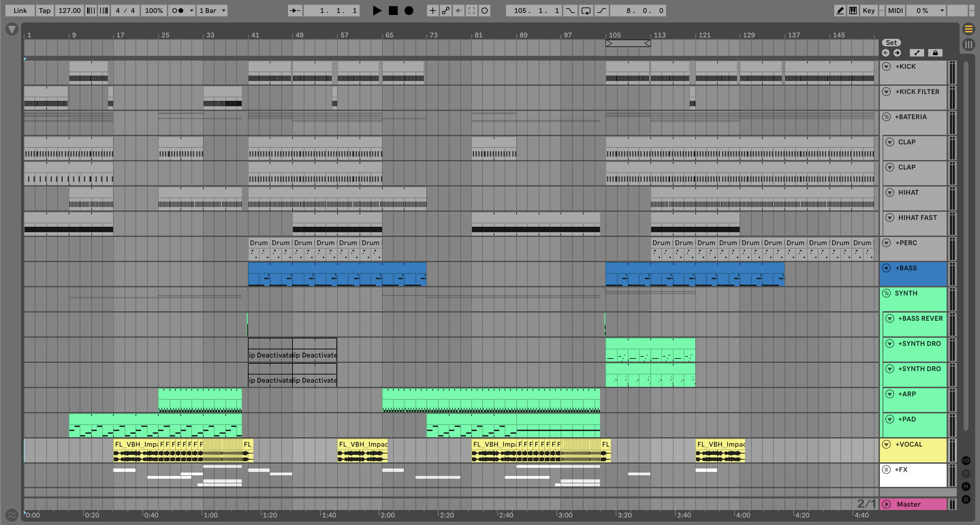Viewport: 980px width, 525px height.
Task: Start playback with the Play button
Action: tap(377, 11)
